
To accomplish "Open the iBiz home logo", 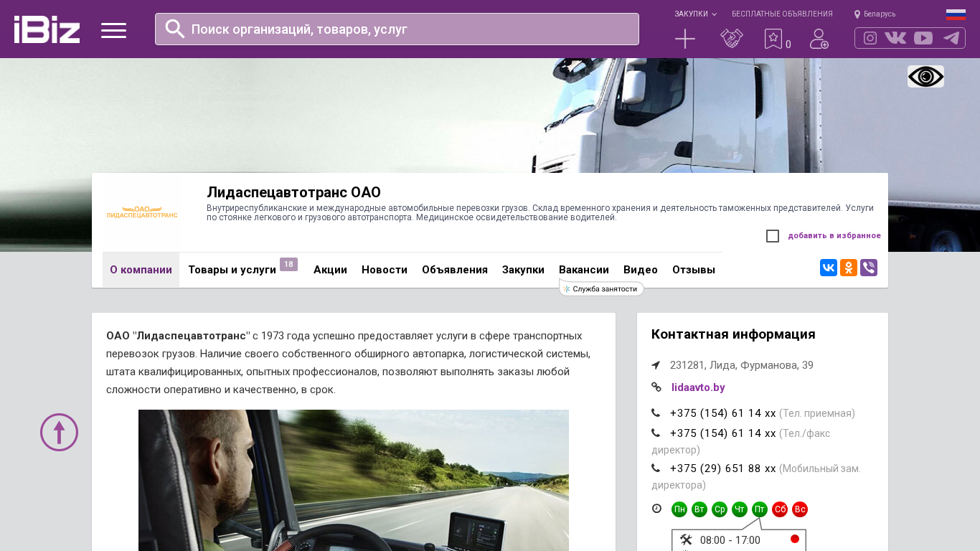I will click(47, 29).
